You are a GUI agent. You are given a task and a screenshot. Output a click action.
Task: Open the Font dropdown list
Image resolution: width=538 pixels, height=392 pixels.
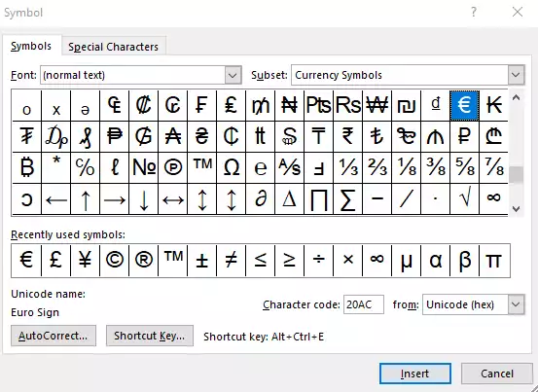click(233, 75)
